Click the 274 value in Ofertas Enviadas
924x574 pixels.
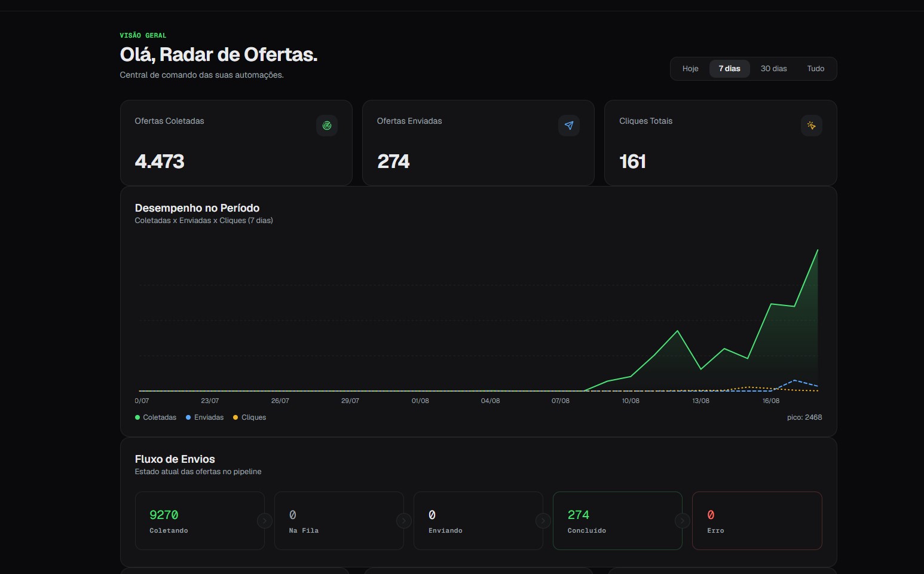[x=393, y=161]
